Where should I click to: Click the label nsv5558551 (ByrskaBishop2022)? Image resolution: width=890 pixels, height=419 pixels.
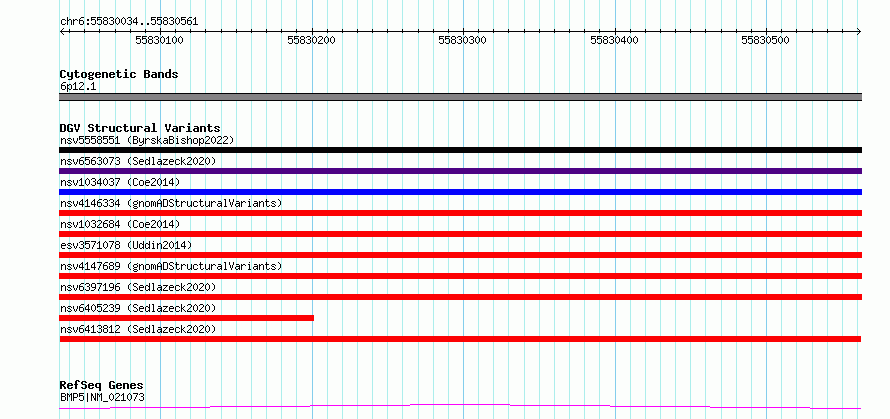tap(147, 140)
